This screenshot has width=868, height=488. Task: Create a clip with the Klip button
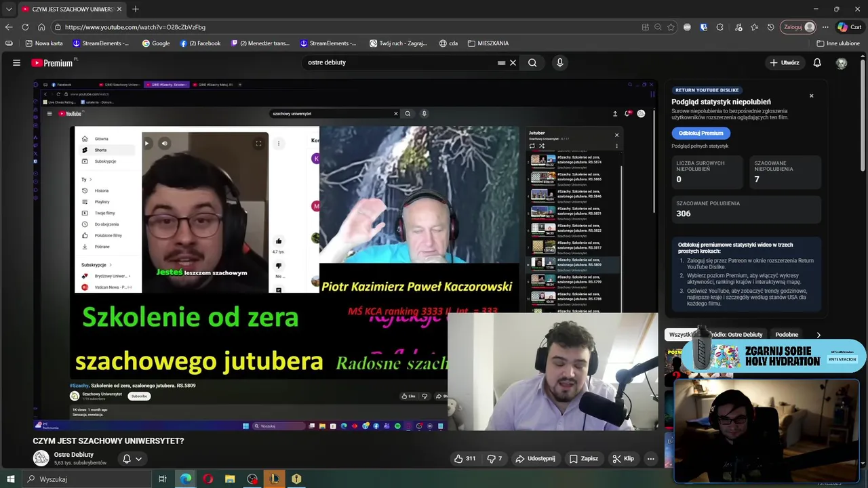tap(623, 459)
